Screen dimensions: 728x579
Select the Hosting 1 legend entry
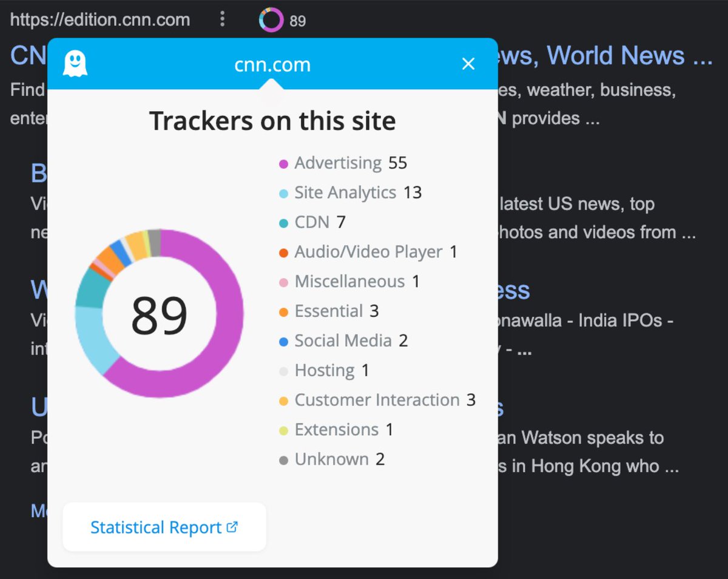[x=323, y=371]
